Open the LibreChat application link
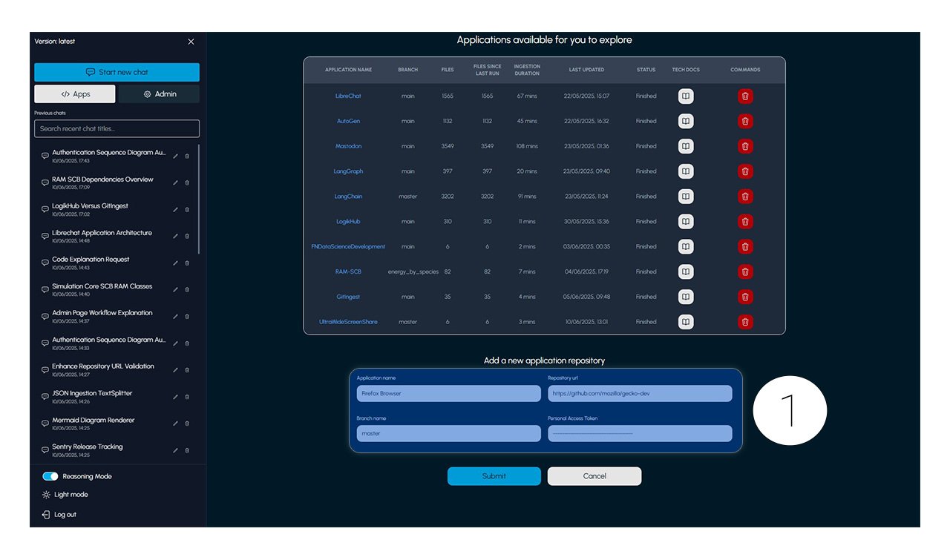This screenshot has width=950, height=560. pyautogui.click(x=348, y=96)
